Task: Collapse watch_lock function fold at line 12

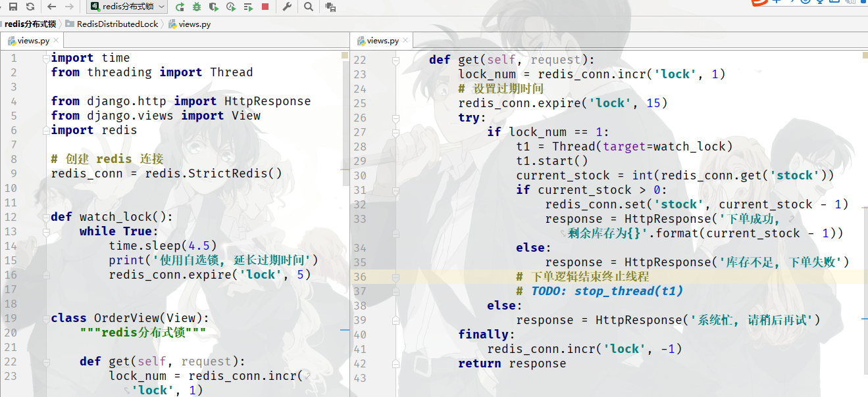Action: pyautogui.click(x=45, y=217)
